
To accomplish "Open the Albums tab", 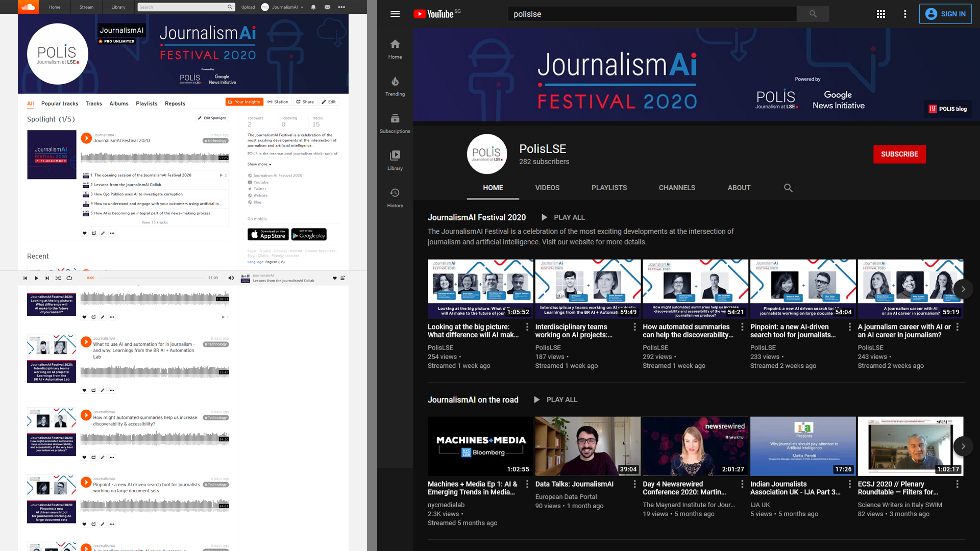I will pyautogui.click(x=119, y=104).
